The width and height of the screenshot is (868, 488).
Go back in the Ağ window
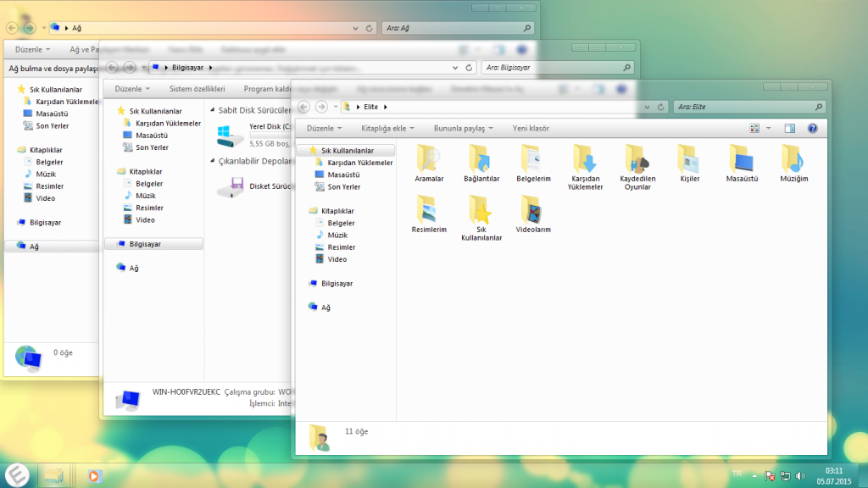12,28
